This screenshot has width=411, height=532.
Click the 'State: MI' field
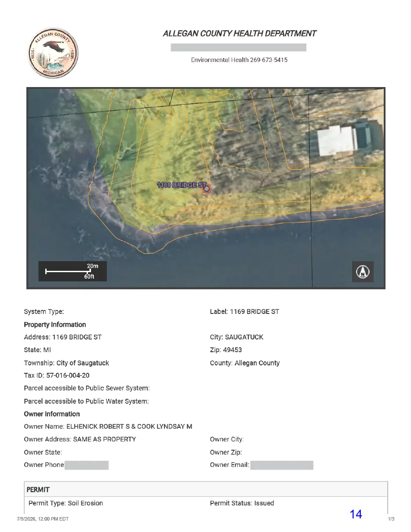coord(37,350)
